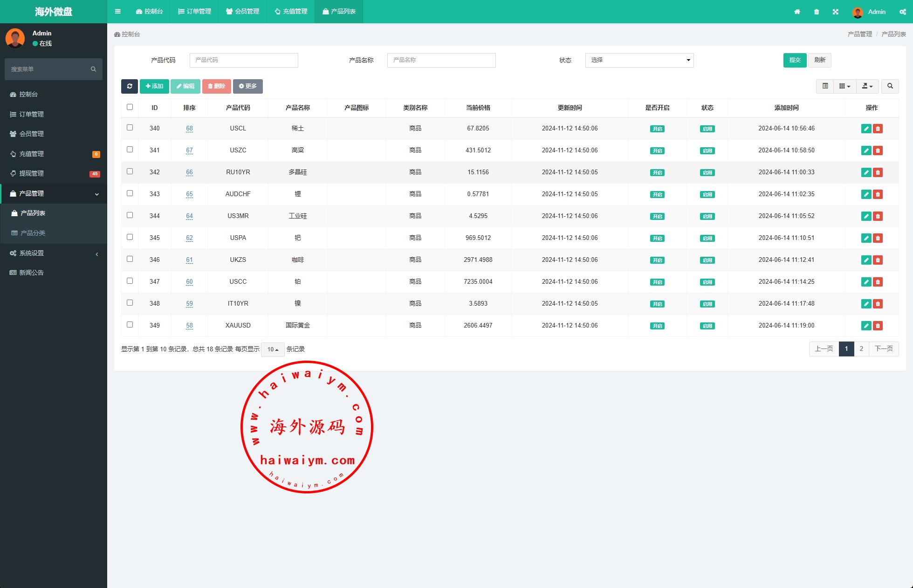Screen dimensions: 913x588
Task: Open the 状态 select dropdown
Action: [639, 60]
